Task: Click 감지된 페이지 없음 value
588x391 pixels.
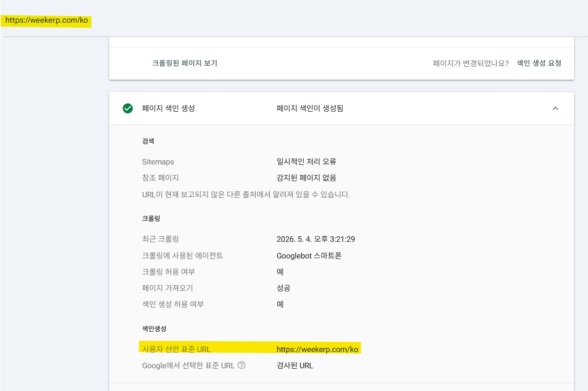Action: (x=307, y=178)
